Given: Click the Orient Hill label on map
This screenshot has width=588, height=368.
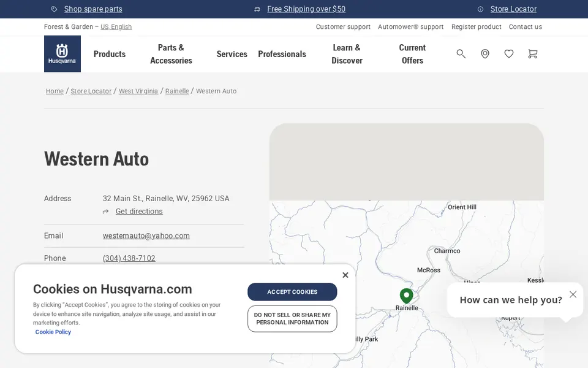Looking at the screenshot, I should [462, 207].
